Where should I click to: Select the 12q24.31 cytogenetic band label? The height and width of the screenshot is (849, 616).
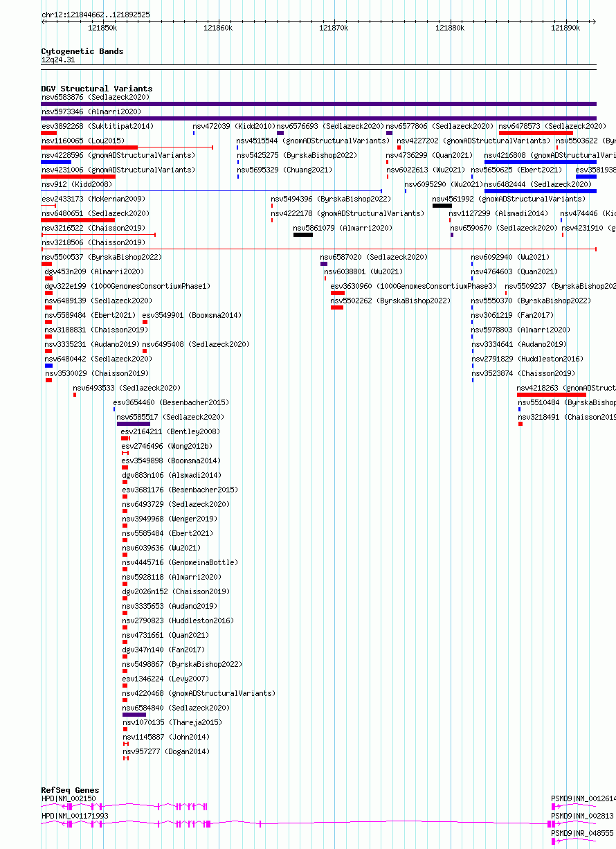58,60
